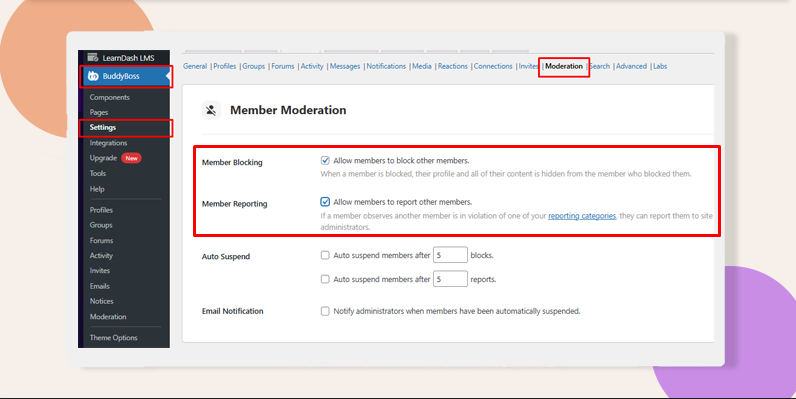Click the BuddyBoss logo icon
This screenshot has width=796, height=399.
point(93,76)
